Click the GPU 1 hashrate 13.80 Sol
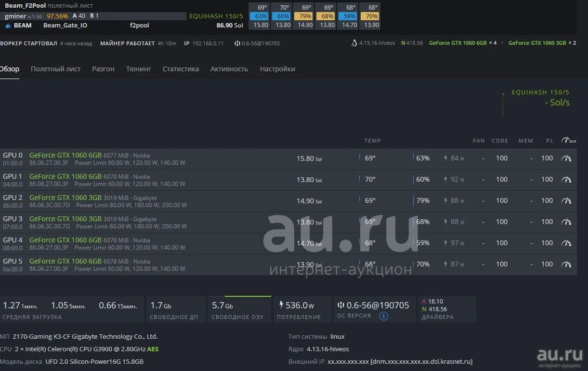 click(309, 180)
